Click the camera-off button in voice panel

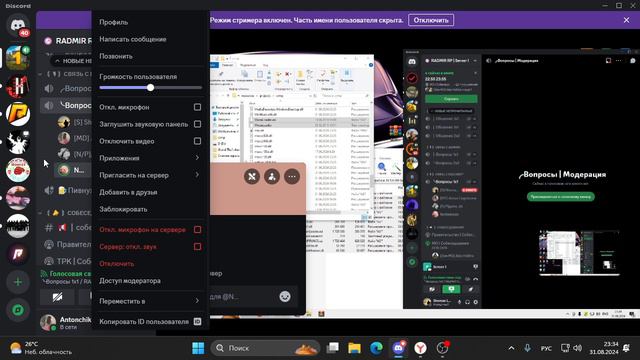(57, 297)
